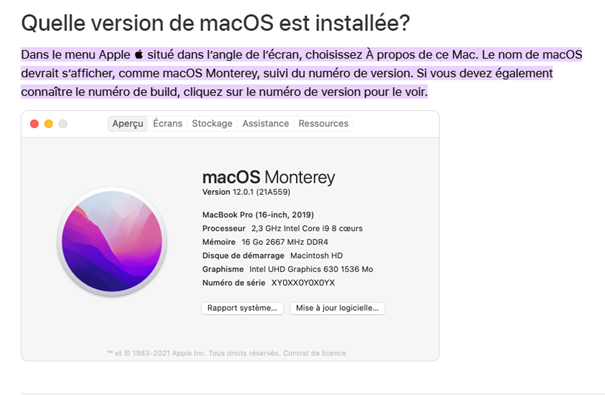Click the serial number XY0XX0Y0X0YX
This screenshot has height=395, width=605.
pyautogui.click(x=303, y=283)
